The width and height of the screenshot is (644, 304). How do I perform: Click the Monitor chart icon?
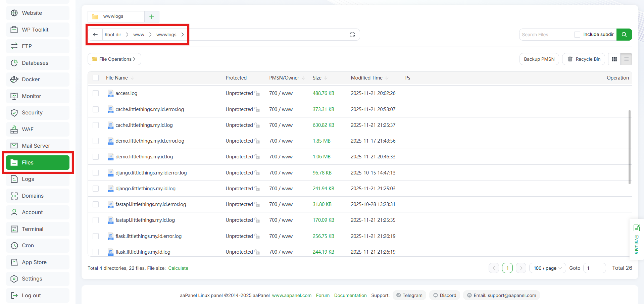coord(14,96)
